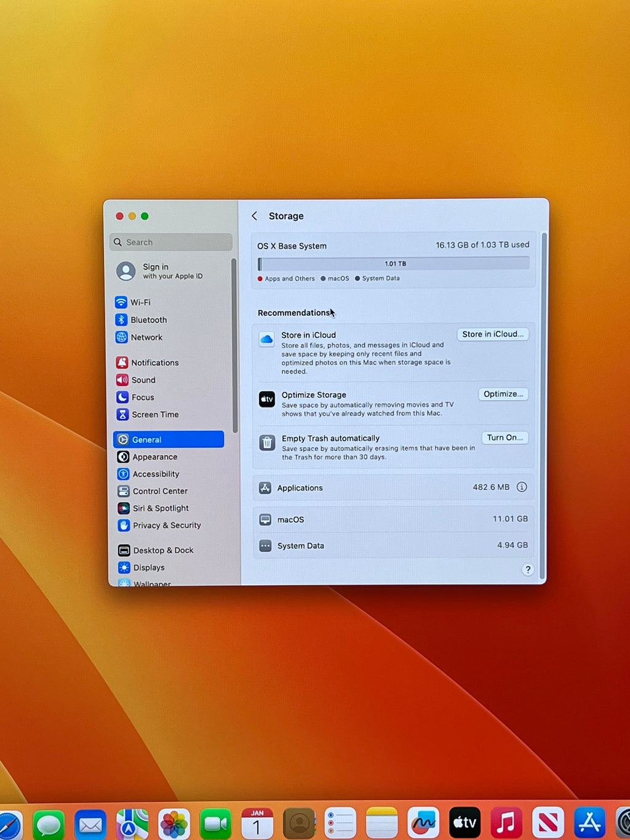The image size is (630, 840).
Task: Open Freeform from the Dock
Action: point(423,823)
